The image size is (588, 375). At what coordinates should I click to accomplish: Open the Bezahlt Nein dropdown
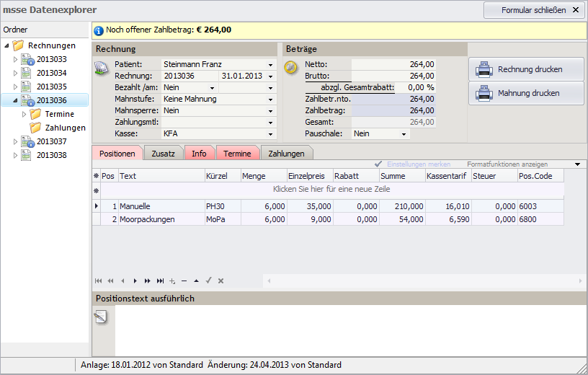213,88
